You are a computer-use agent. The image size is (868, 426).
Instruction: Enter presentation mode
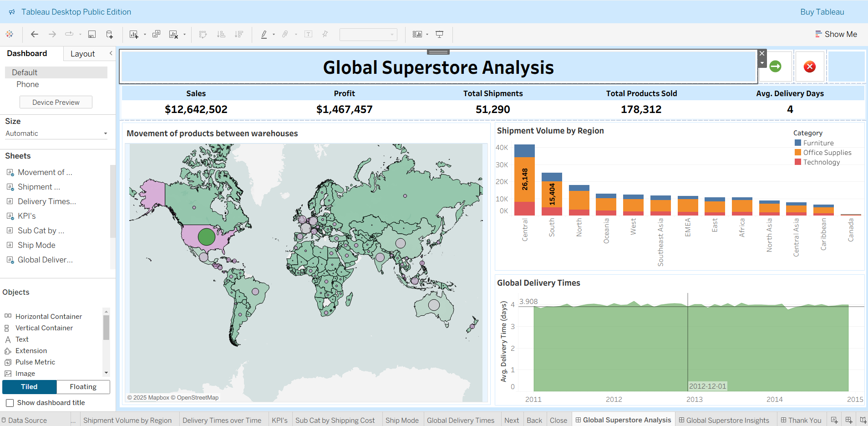click(x=440, y=34)
